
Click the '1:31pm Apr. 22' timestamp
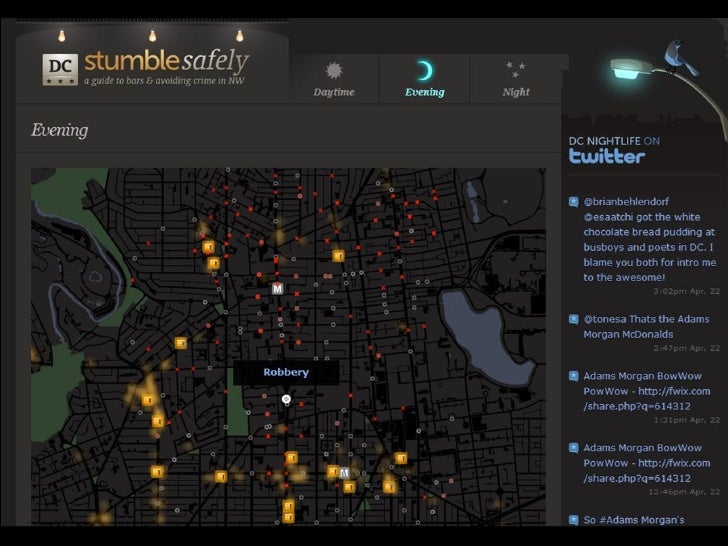[x=686, y=420]
